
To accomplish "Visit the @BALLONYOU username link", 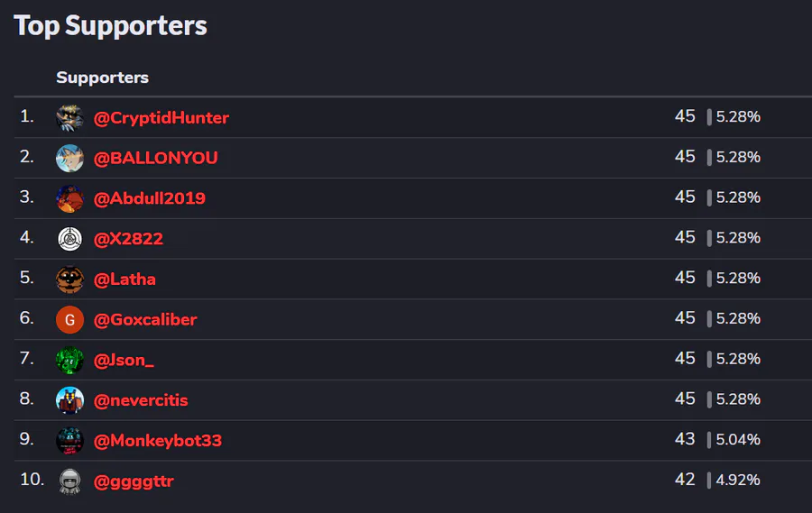I will [x=155, y=158].
